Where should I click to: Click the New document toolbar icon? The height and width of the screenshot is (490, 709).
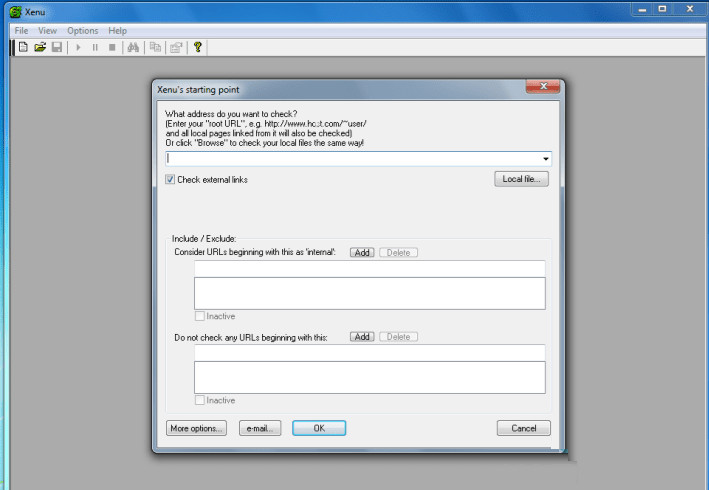(x=23, y=47)
